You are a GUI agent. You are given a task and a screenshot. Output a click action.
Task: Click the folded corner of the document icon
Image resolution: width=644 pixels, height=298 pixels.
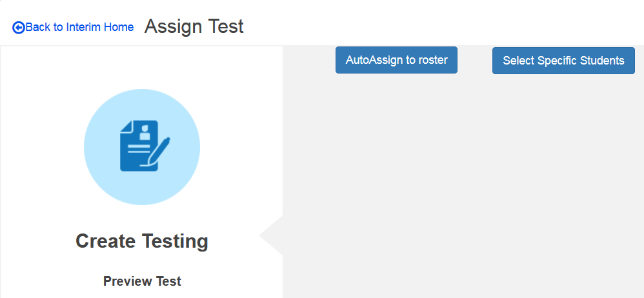pos(126,127)
